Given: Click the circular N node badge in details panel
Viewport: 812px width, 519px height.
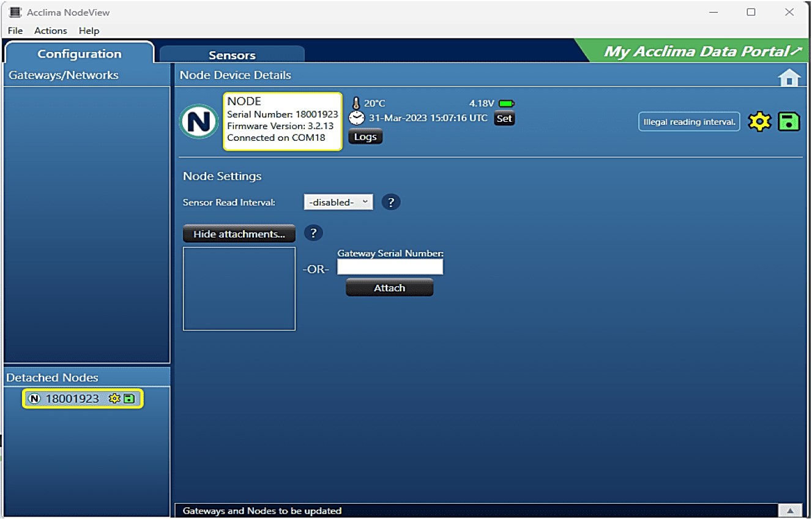Looking at the screenshot, I should pos(198,121).
